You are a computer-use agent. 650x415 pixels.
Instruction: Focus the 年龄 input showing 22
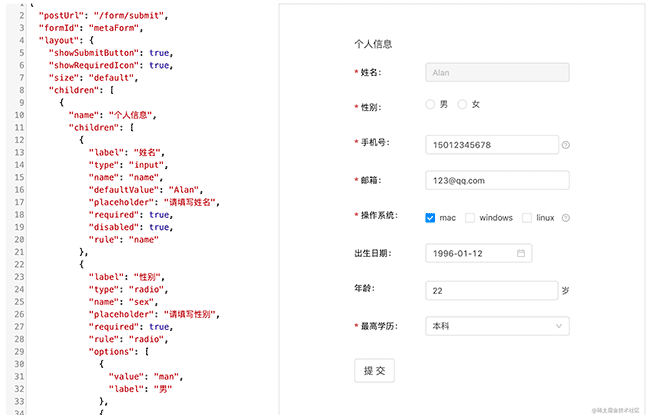click(492, 291)
